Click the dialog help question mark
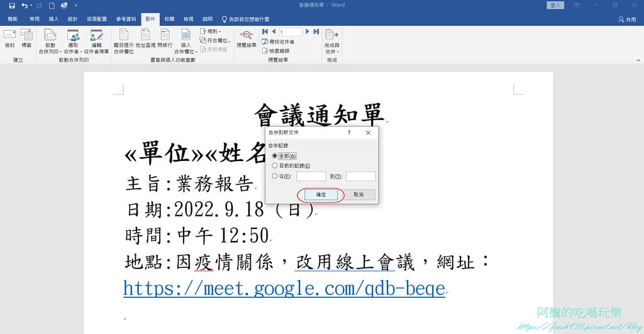The height and width of the screenshot is (334, 644). (x=349, y=133)
